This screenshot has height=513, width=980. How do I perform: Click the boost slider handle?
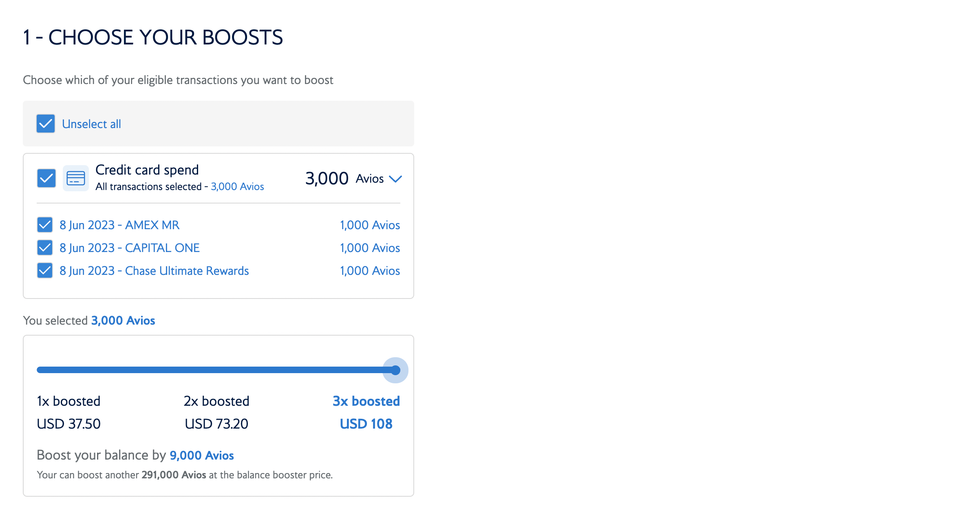(395, 370)
